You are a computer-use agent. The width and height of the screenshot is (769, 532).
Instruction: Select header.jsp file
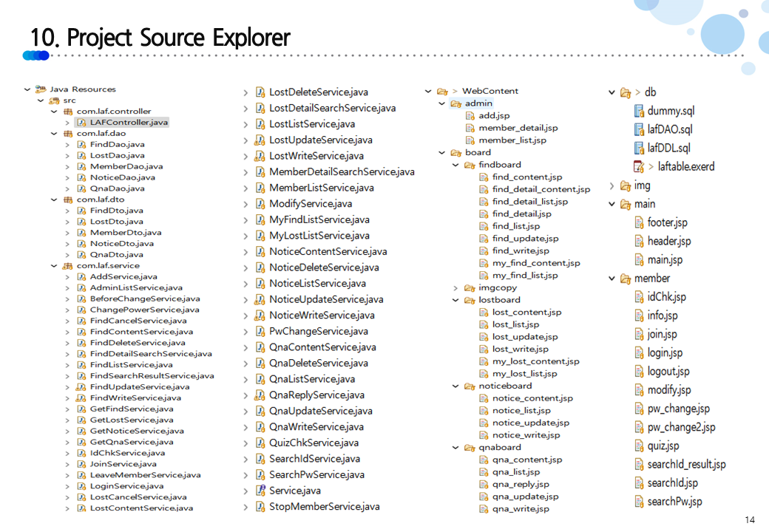[669, 242]
